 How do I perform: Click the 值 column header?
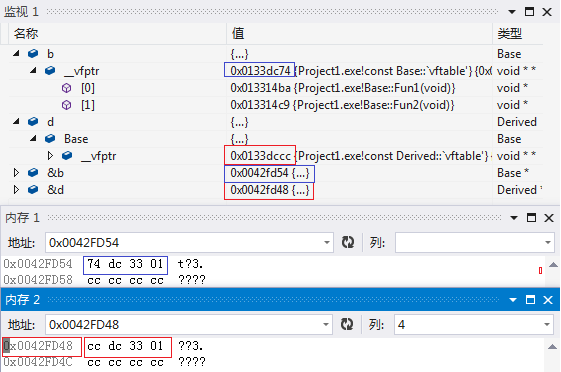[x=238, y=34]
